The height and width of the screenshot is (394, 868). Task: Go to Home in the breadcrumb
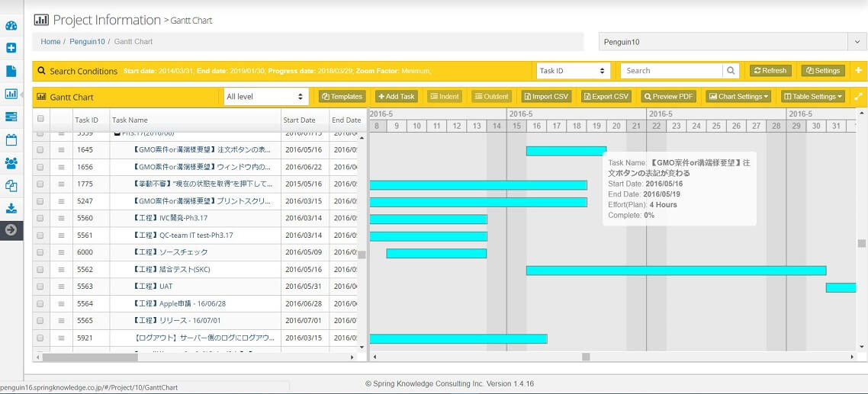coord(50,42)
